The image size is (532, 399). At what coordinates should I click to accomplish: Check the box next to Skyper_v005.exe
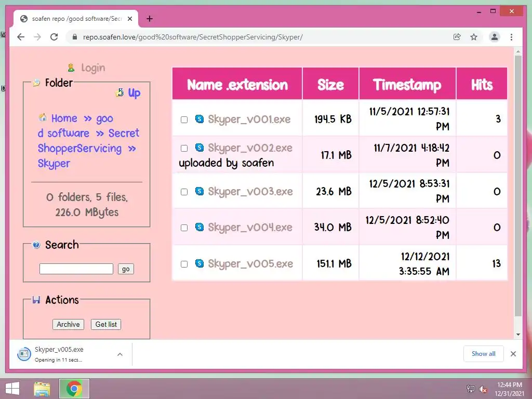184,264
